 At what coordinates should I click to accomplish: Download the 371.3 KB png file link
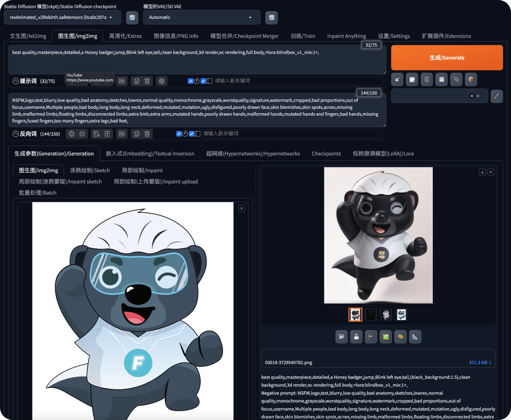[480, 362]
